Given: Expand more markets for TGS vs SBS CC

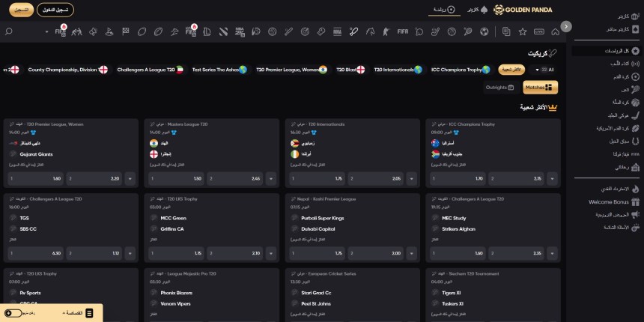Looking at the screenshot, I should coord(130,253).
